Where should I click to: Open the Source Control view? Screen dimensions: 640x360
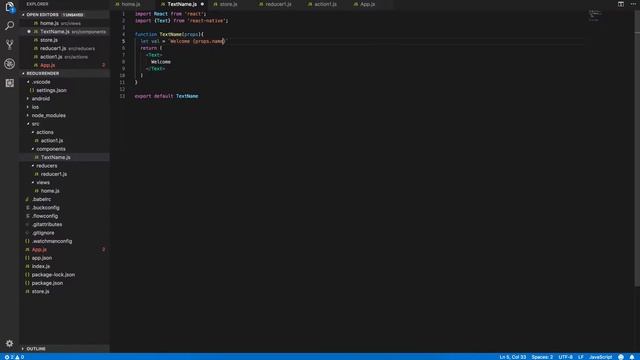point(9,44)
